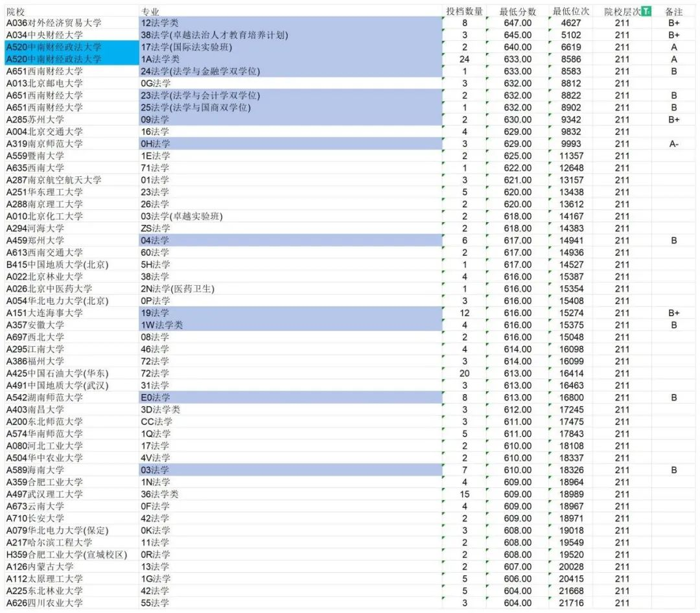The height and width of the screenshot is (613, 700).
Task: Click the highlighted 17法学(国际法实验班) cell
Action: (x=289, y=47)
